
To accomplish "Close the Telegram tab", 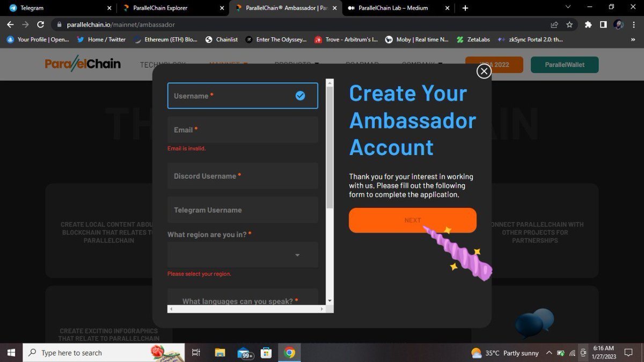I will point(109,8).
